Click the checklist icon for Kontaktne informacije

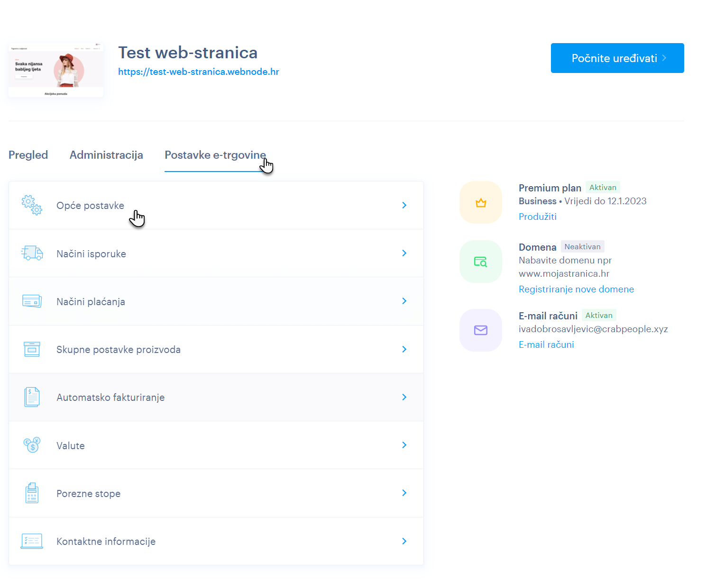coord(32,541)
